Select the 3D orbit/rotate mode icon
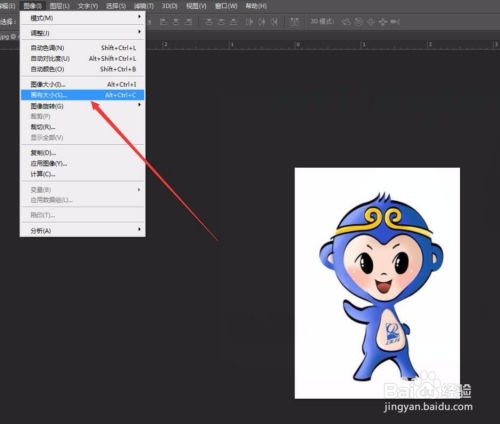The image size is (500, 424). click(347, 22)
